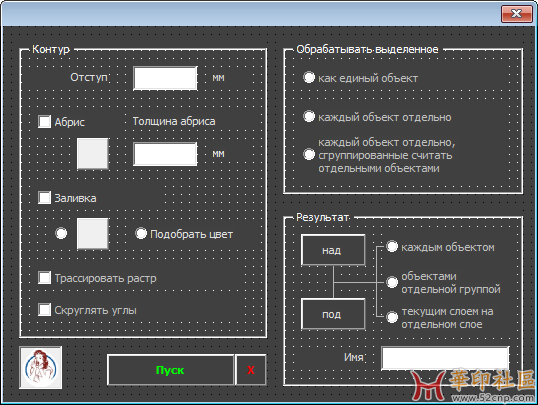Click the под toggle button
538x405 pixels.
[333, 314]
